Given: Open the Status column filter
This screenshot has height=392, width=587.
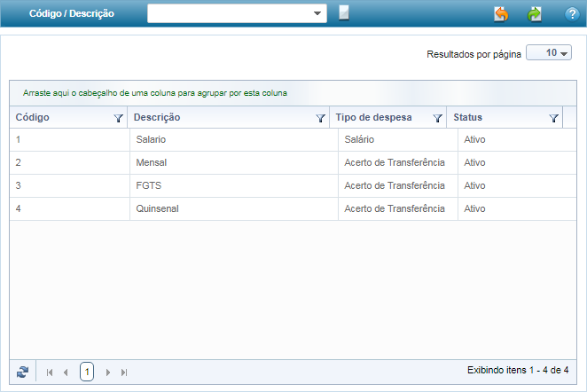Looking at the screenshot, I should tap(553, 118).
